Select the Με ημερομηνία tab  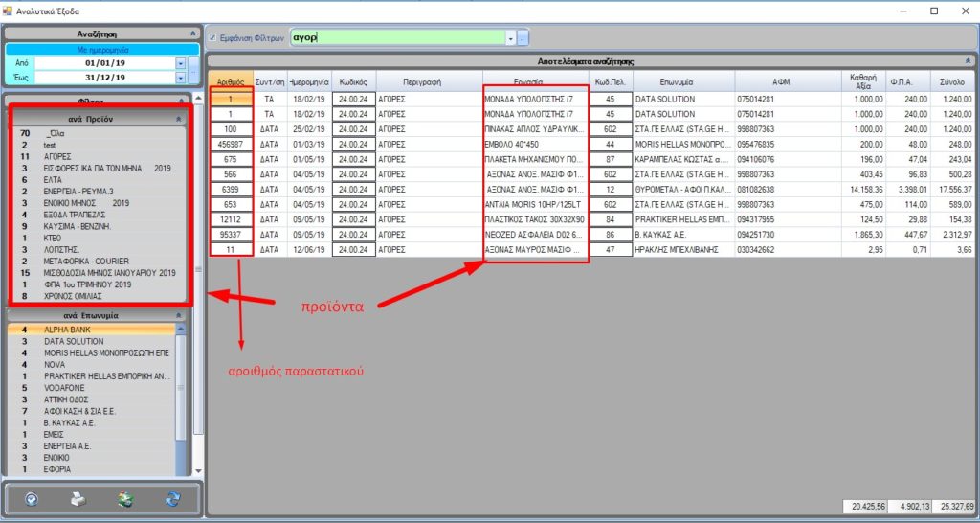click(x=101, y=49)
